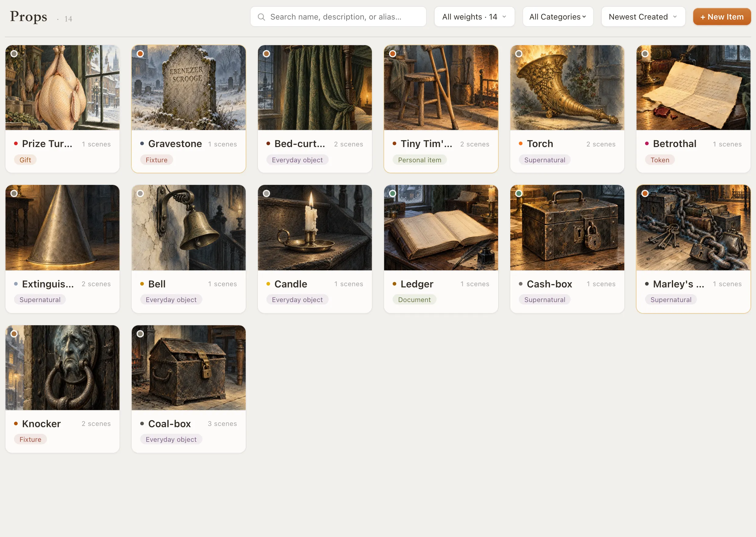Open the Bell card title
The width and height of the screenshot is (756, 537).
tap(157, 284)
